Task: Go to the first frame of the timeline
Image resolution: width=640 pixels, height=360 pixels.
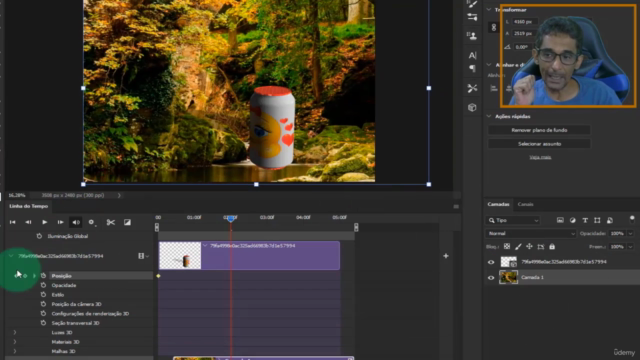Action: (x=13, y=222)
